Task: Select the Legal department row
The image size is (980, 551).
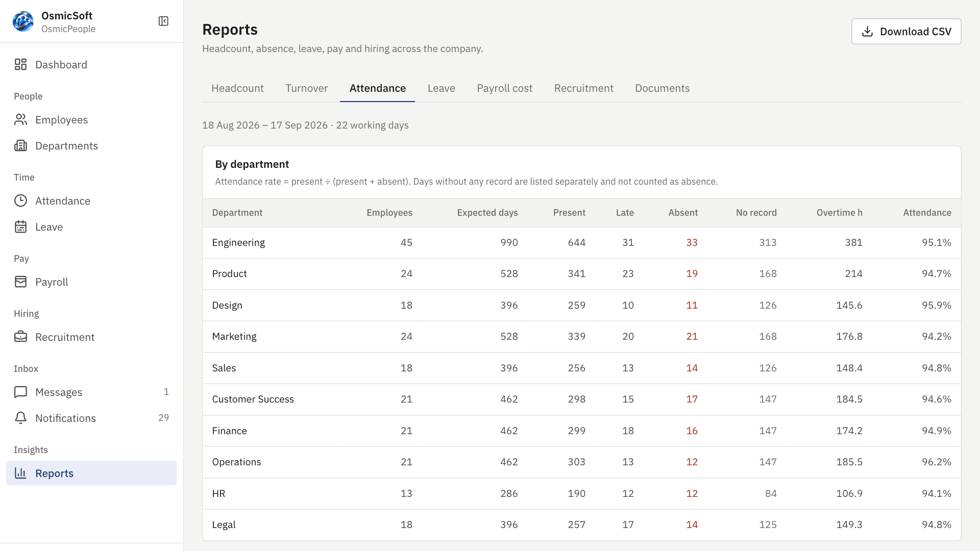Action: pos(582,525)
